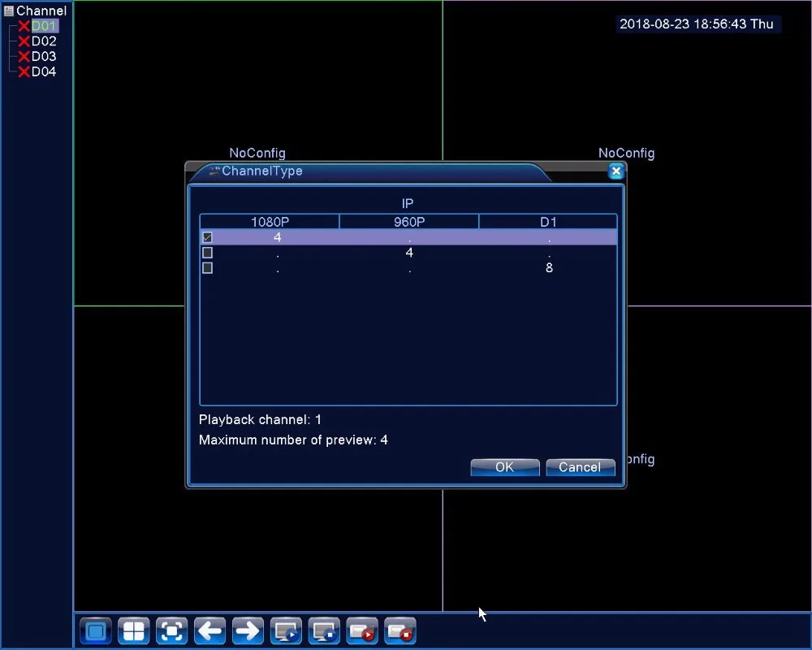This screenshot has height=650, width=812.
Task: Switch to four-window split view
Action: pyautogui.click(x=134, y=630)
